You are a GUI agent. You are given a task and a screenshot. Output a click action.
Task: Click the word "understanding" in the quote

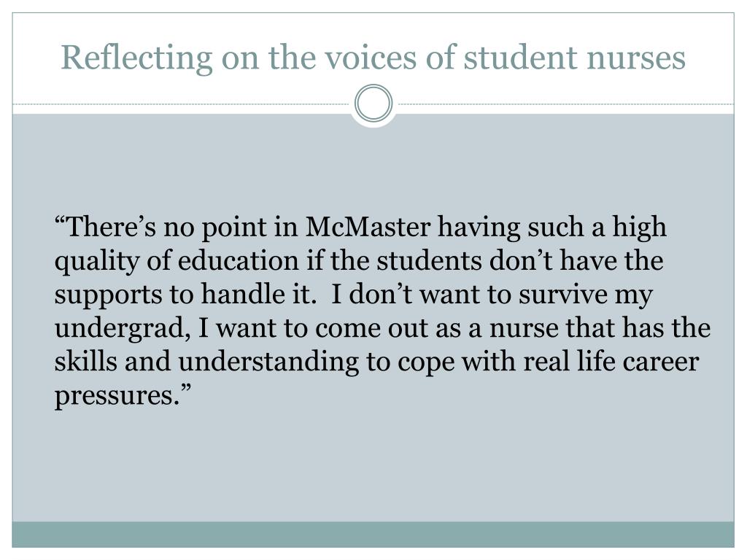tap(268, 362)
